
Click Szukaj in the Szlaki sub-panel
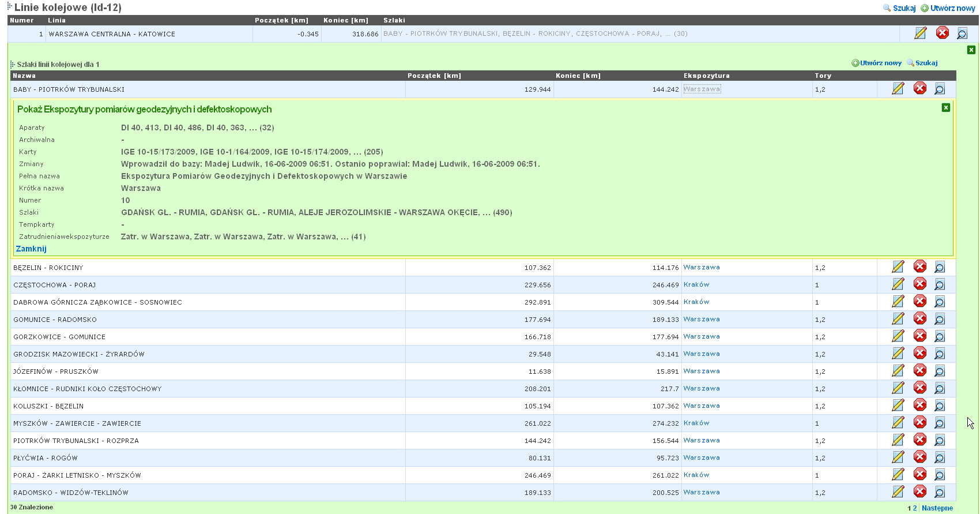926,63
